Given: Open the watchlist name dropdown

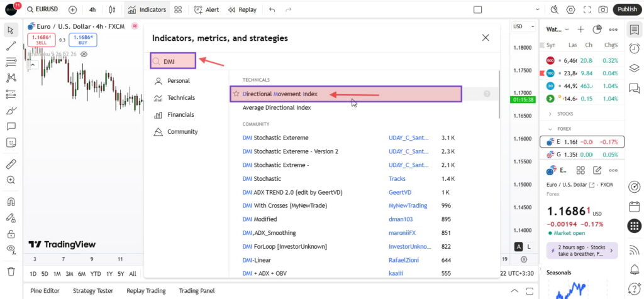Looking at the screenshot, I should pyautogui.click(x=557, y=30).
